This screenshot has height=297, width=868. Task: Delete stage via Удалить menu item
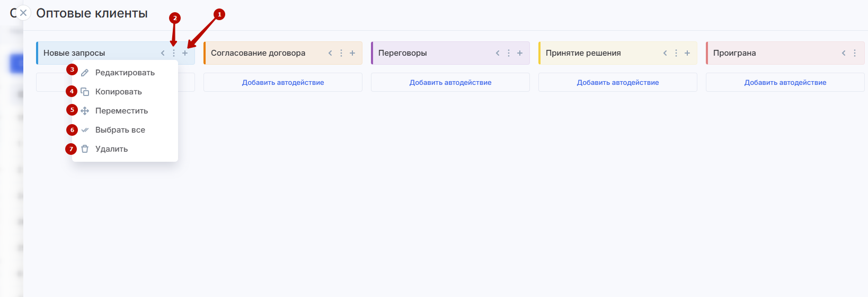coord(111,149)
